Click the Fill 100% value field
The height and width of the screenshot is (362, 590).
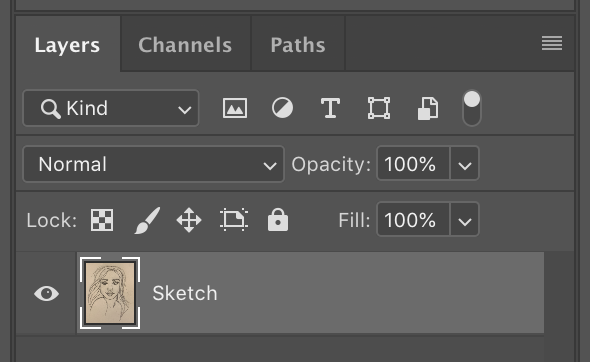point(413,219)
